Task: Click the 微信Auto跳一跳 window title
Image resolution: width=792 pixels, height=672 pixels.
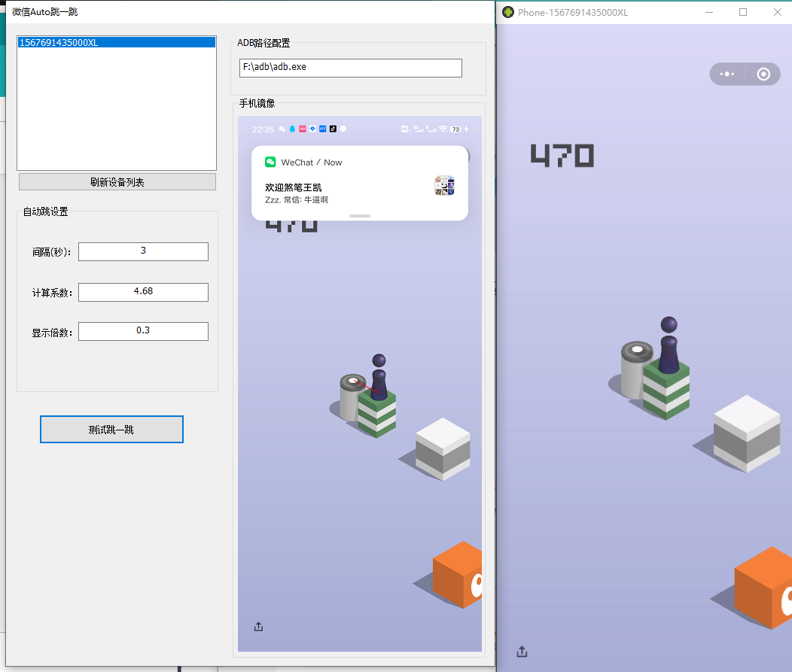Action: (x=45, y=11)
